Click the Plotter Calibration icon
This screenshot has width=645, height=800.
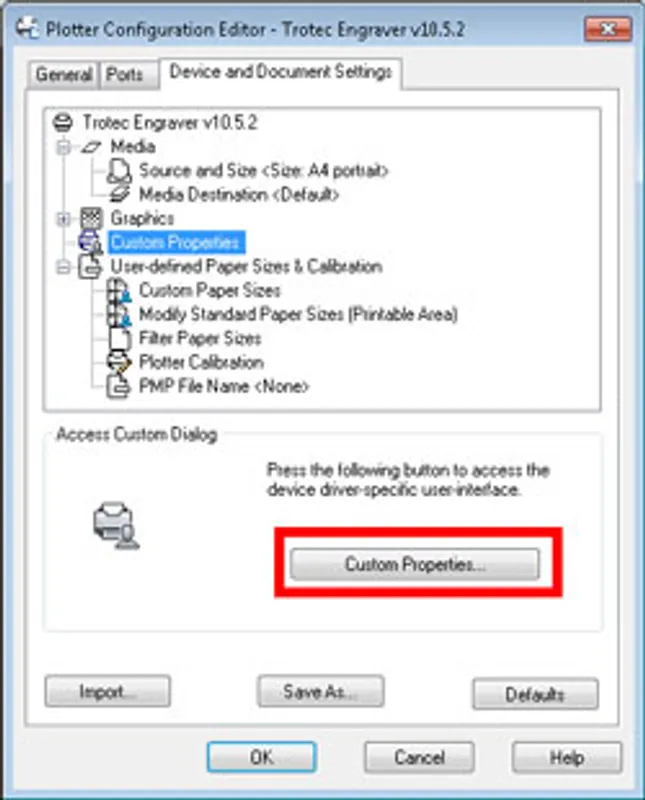point(119,363)
